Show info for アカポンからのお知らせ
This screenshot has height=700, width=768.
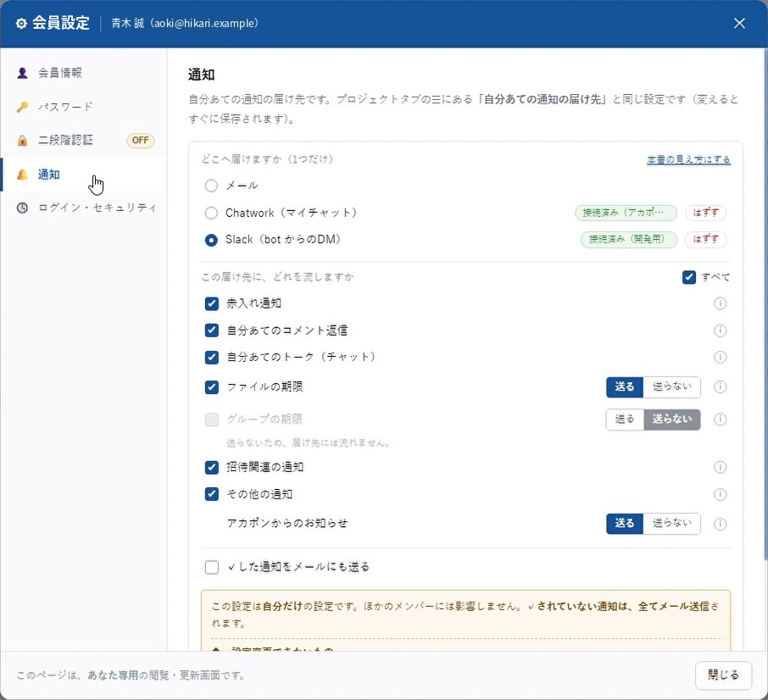pos(720,525)
